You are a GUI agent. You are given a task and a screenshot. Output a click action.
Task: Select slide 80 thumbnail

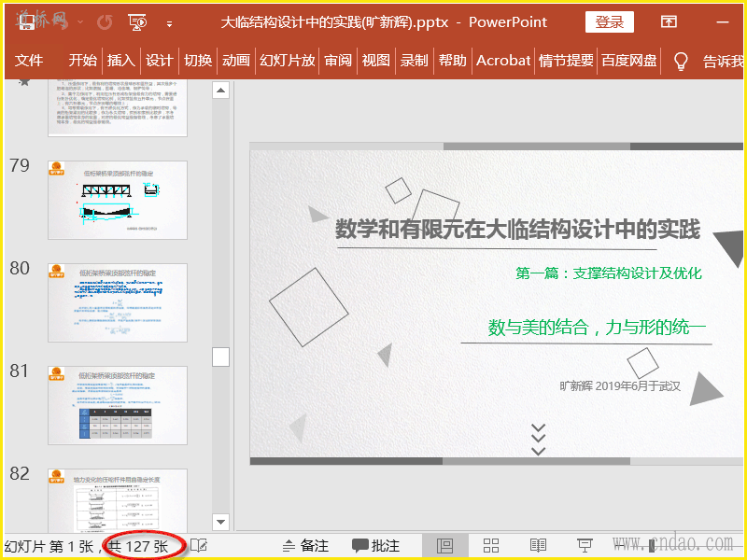(x=118, y=302)
